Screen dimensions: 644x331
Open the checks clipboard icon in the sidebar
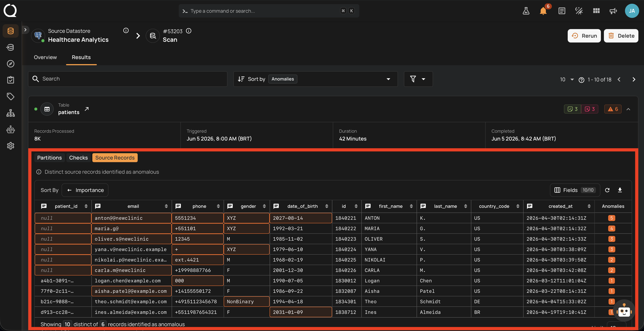10,80
